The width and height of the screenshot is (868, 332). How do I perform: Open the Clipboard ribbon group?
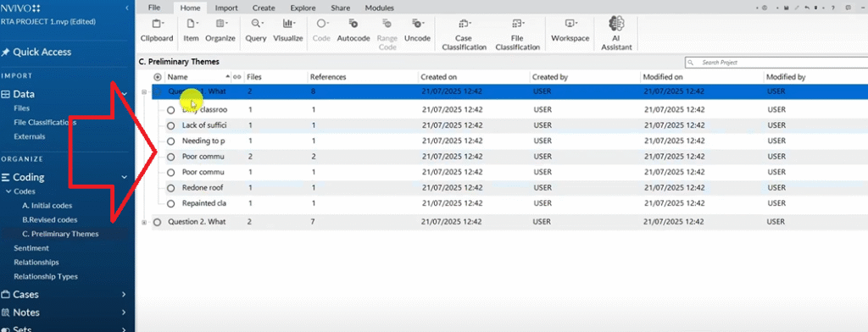pos(157,30)
